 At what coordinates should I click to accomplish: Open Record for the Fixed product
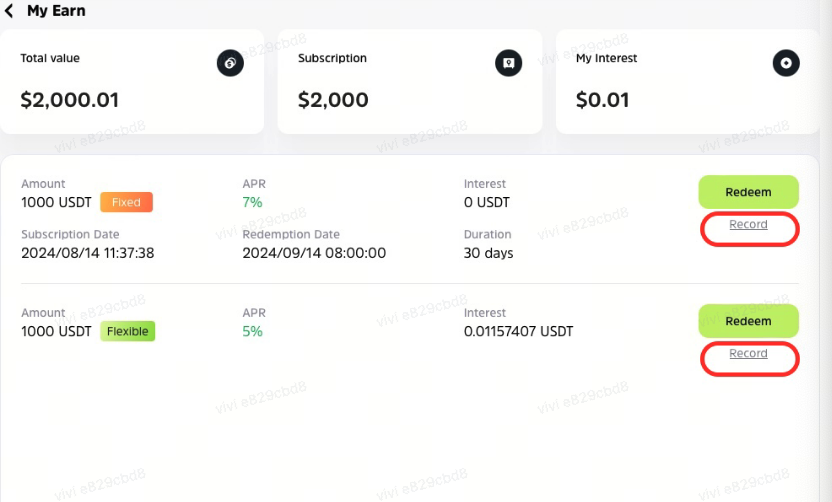[748, 225]
